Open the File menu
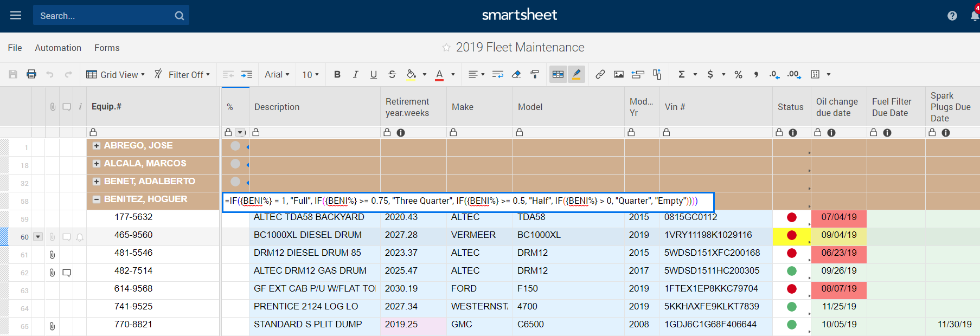Viewport: 980px width, 336px height. pos(15,48)
